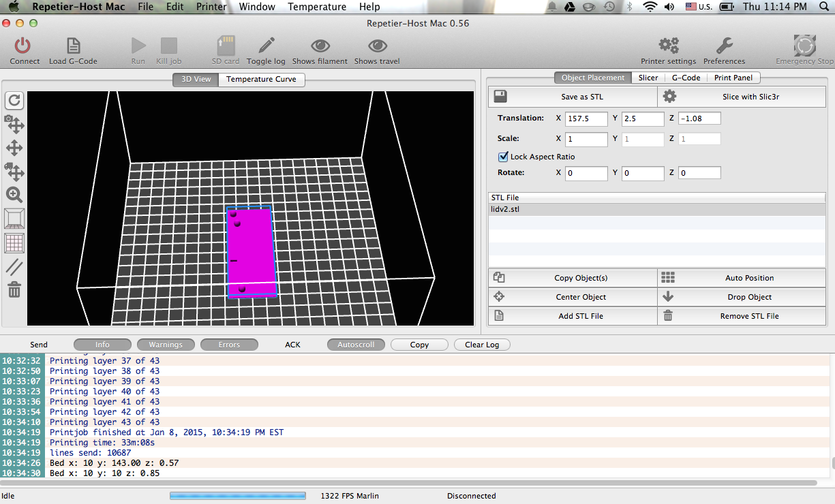This screenshot has width=835, height=504.
Task: Click the print progress bar in status bar
Action: (x=237, y=496)
